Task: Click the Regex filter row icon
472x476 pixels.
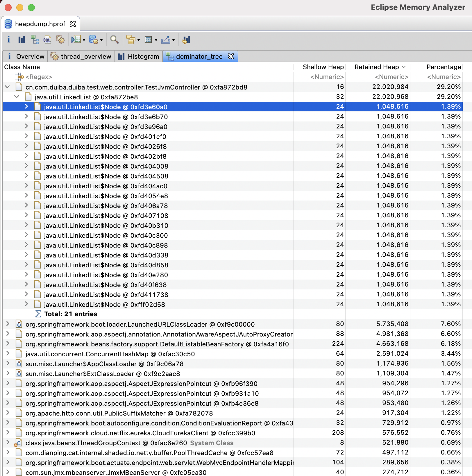Action: [19, 77]
